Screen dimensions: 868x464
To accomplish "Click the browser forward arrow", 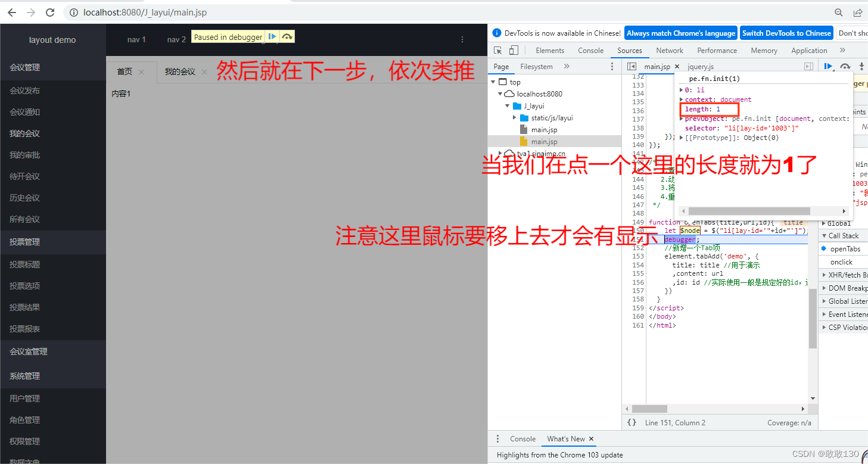I will [x=31, y=13].
